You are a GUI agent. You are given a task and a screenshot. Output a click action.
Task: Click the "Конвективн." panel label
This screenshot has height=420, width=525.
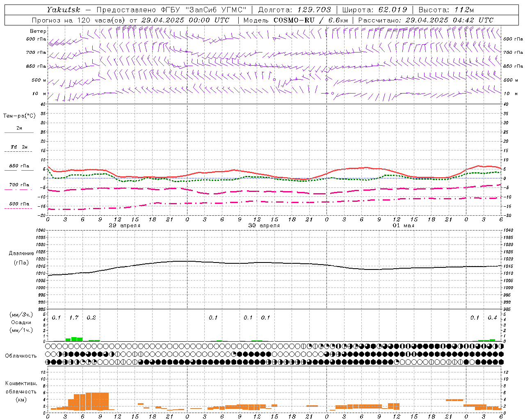[21, 383]
